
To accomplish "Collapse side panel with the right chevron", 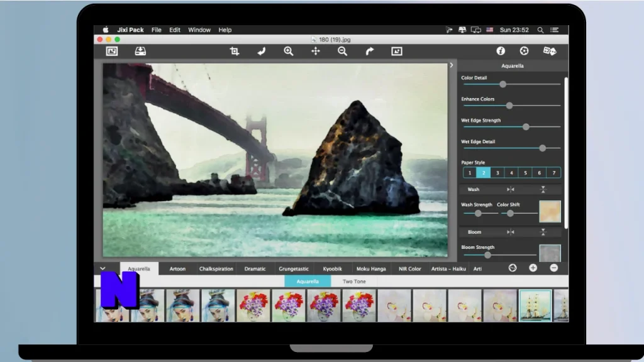I will [x=452, y=65].
